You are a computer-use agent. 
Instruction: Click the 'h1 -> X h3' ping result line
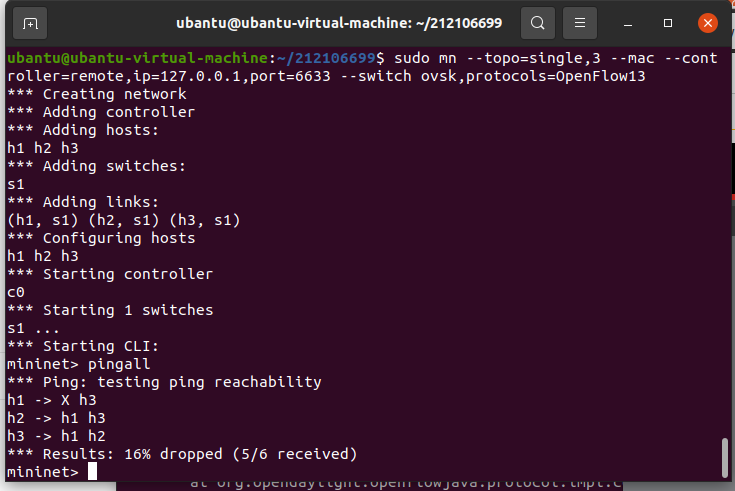(x=52, y=400)
